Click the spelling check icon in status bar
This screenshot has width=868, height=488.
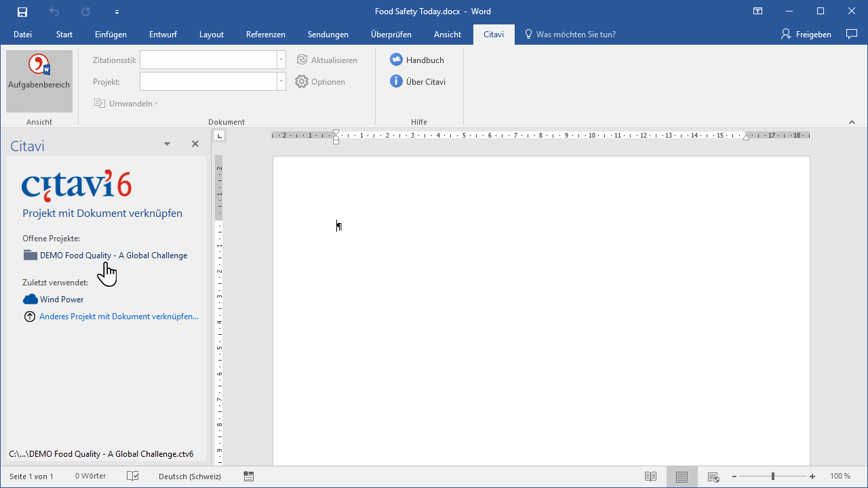[133, 476]
